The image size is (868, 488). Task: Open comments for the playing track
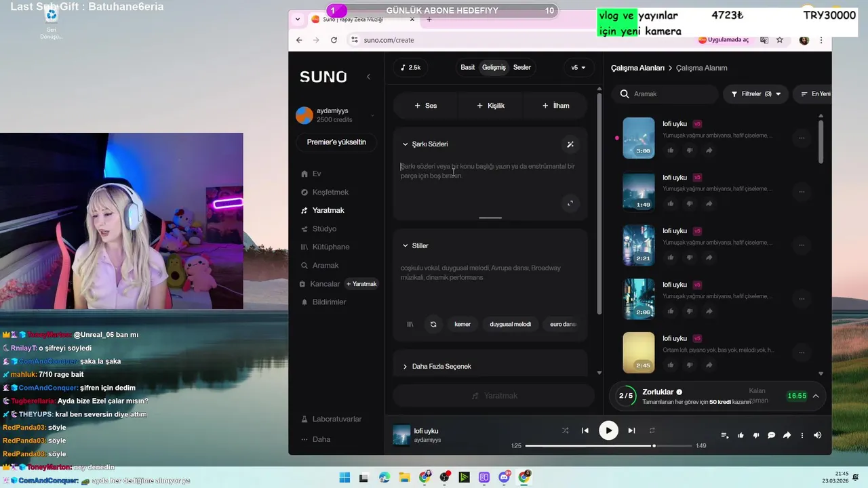[x=771, y=435]
